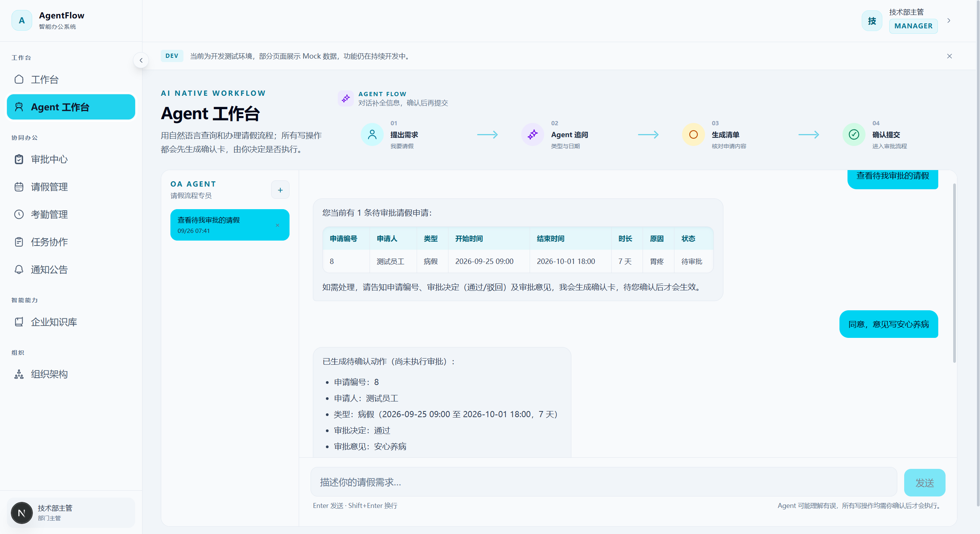Expand the 技术部主管 user menu arrow

(949, 21)
